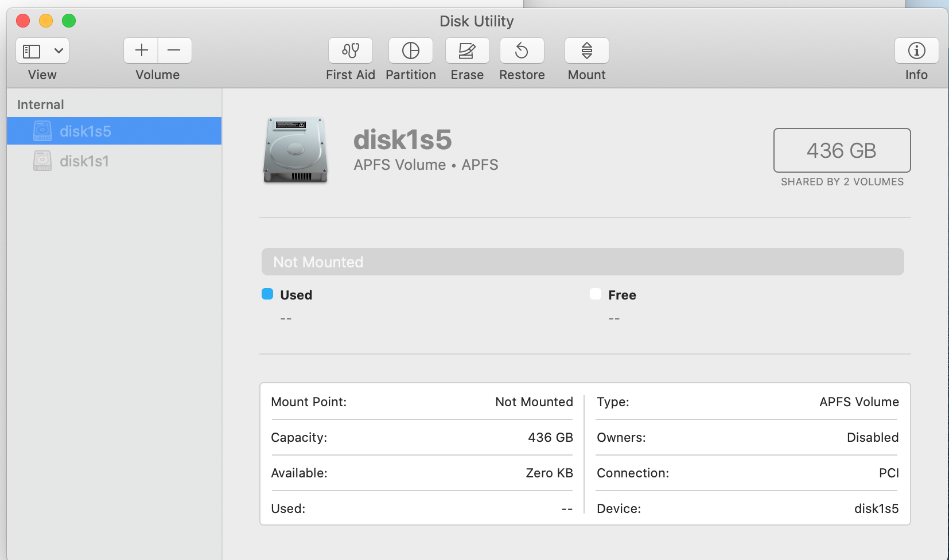Image resolution: width=949 pixels, height=560 pixels.
Task: Click the Connection PCI value
Action: tap(889, 473)
